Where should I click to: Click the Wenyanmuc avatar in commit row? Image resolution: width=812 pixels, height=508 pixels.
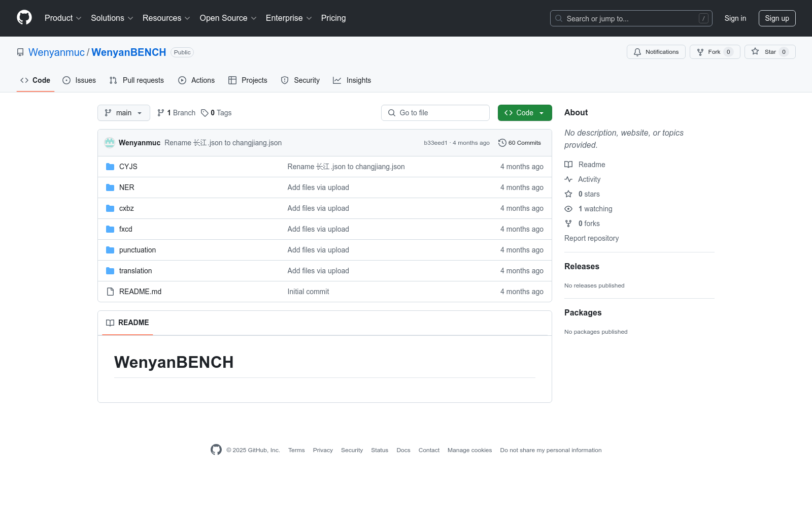tap(110, 143)
